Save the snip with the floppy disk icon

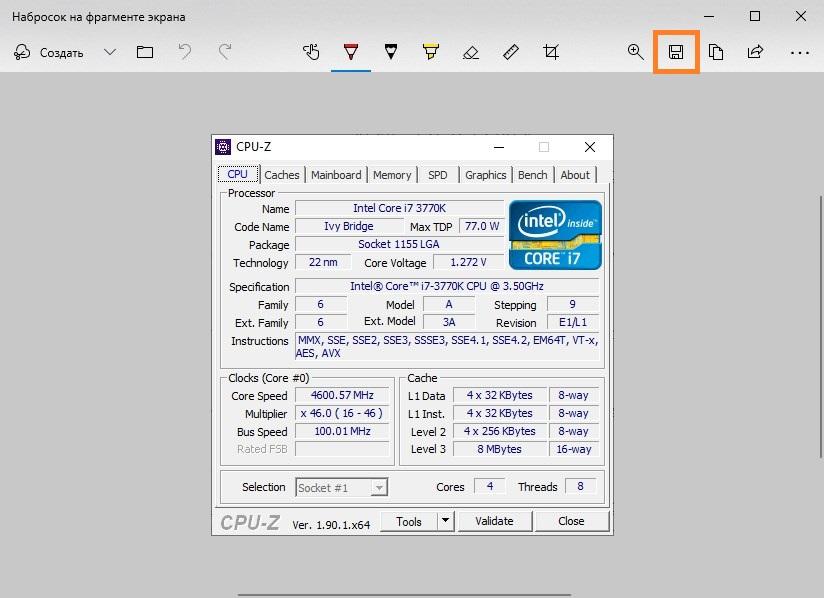coord(676,52)
